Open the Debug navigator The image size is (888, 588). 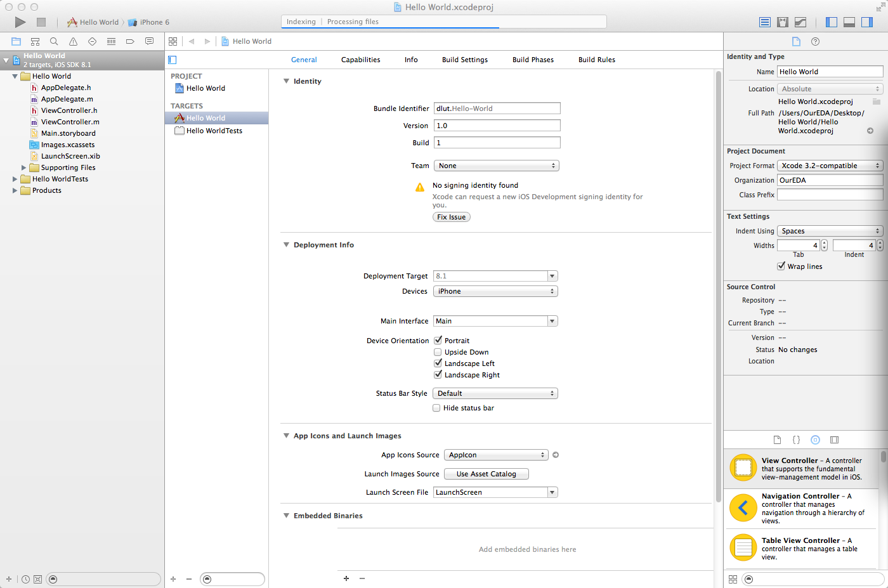111,41
